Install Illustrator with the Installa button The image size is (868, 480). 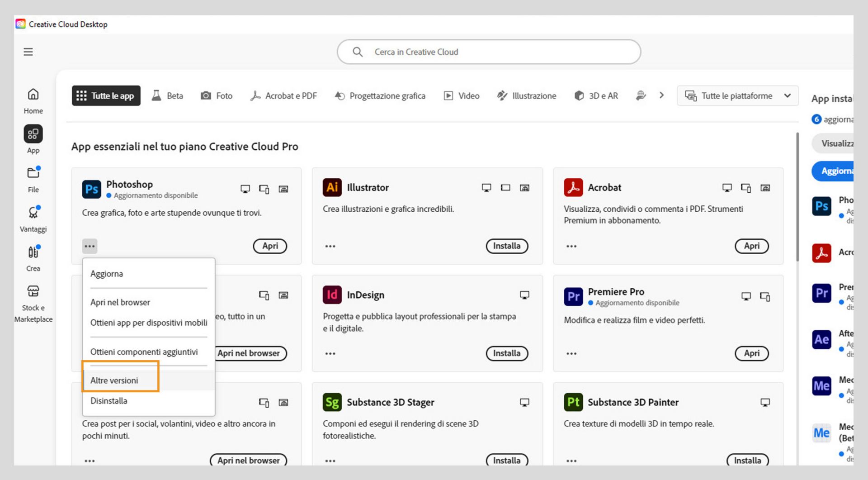(x=506, y=246)
